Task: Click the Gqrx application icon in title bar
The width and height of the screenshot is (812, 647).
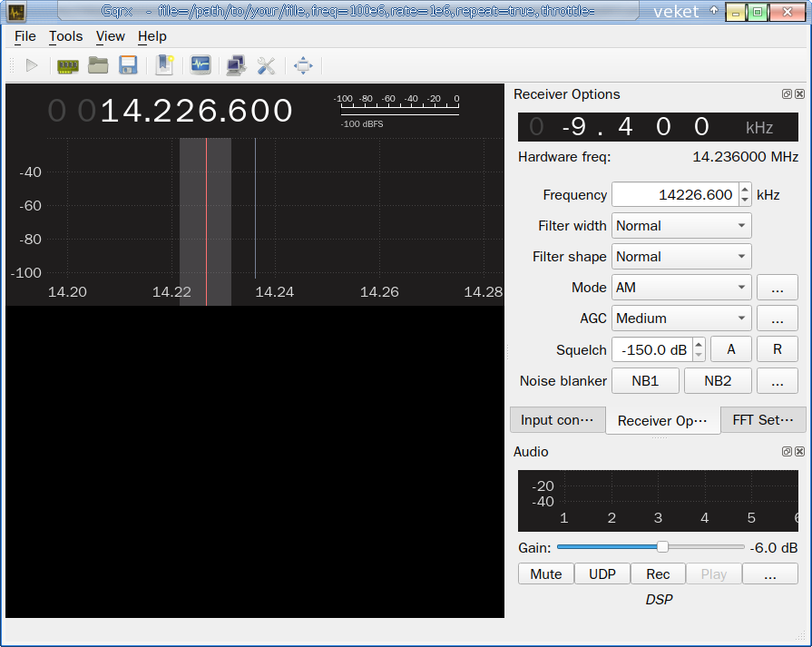Action: pyautogui.click(x=16, y=12)
